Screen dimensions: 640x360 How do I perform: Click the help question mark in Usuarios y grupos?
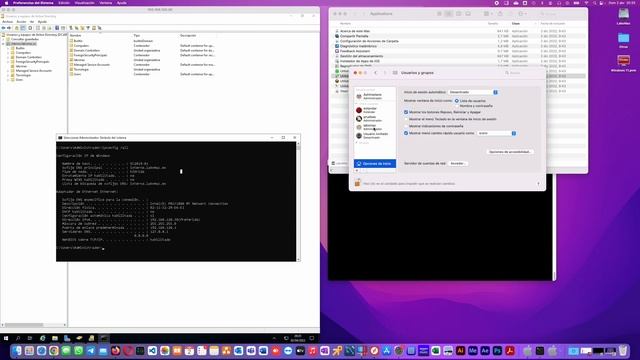pos(538,183)
